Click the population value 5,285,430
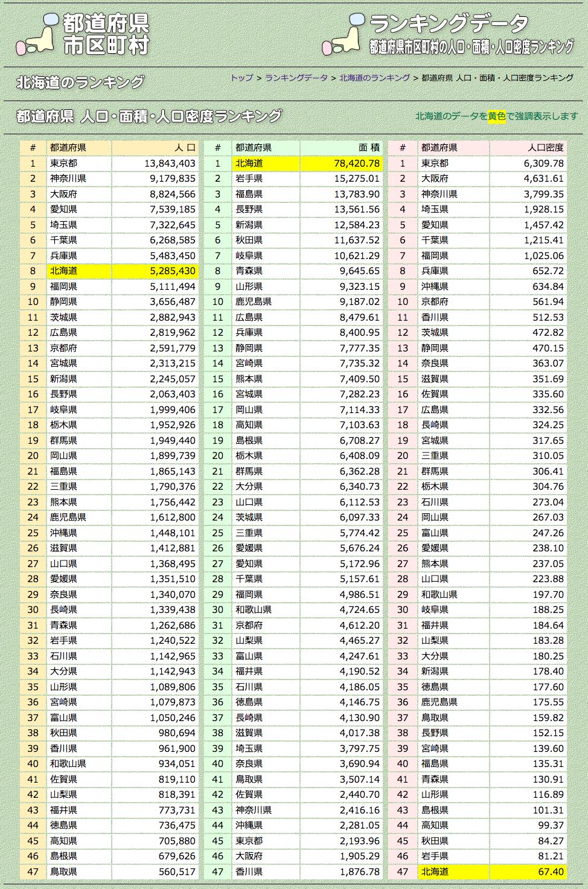The height and width of the screenshot is (889, 588). tap(173, 271)
